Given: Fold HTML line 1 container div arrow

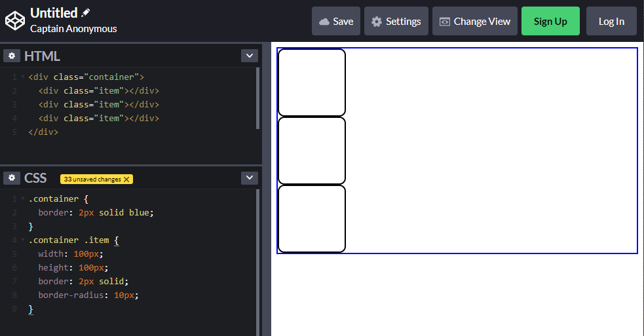Looking at the screenshot, I should [23, 77].
